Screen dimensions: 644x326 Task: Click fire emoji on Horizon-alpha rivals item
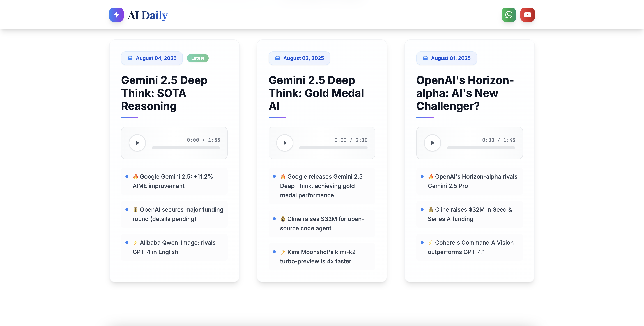[431, 177]
